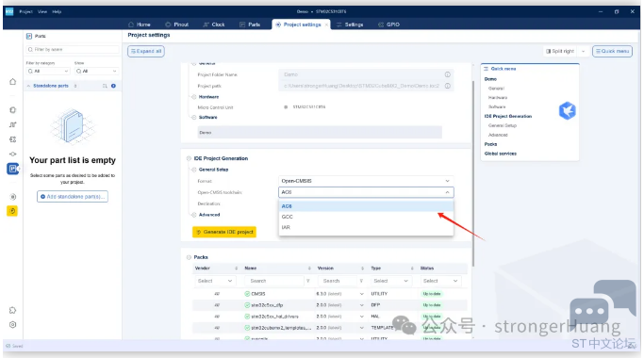Collapse the Standalone parts section
The image size is (644, 358).
click(x=28, y=86)
